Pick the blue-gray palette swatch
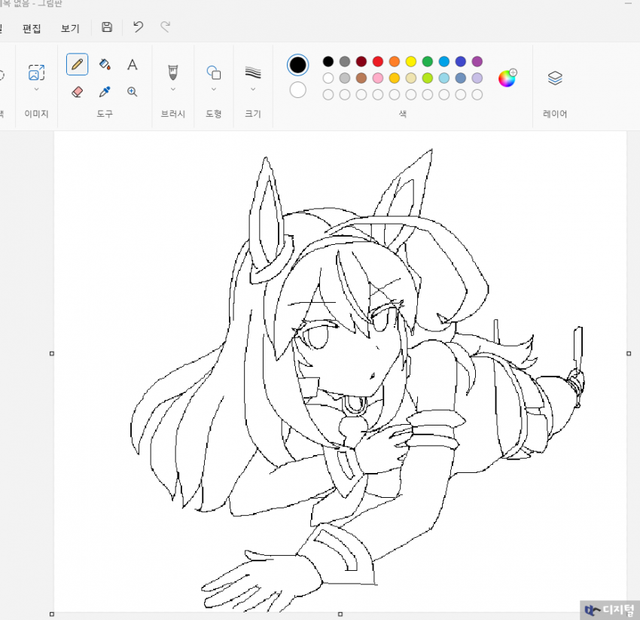This screenshot has width=640, height=620. pos(460,78)
